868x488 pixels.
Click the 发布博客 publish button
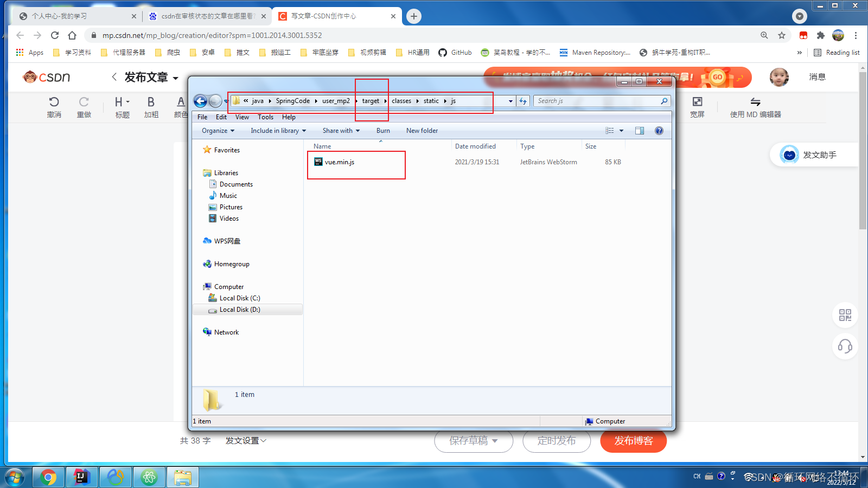633,441
